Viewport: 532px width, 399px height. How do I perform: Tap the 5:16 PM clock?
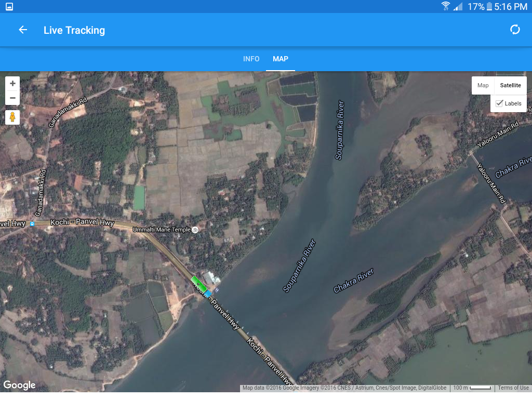tap(511, 6)
